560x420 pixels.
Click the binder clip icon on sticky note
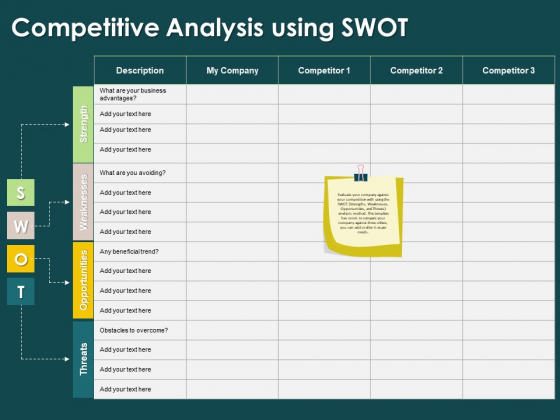(361, 173)
